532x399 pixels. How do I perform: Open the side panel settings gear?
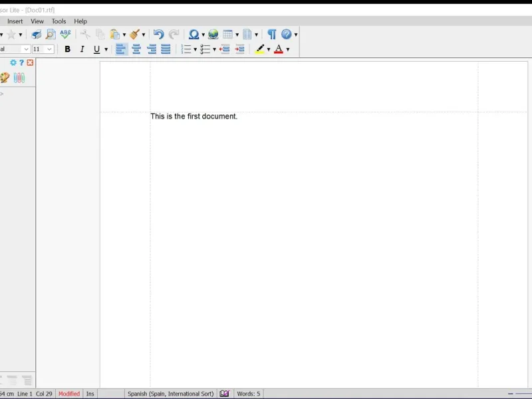(13, 63)
